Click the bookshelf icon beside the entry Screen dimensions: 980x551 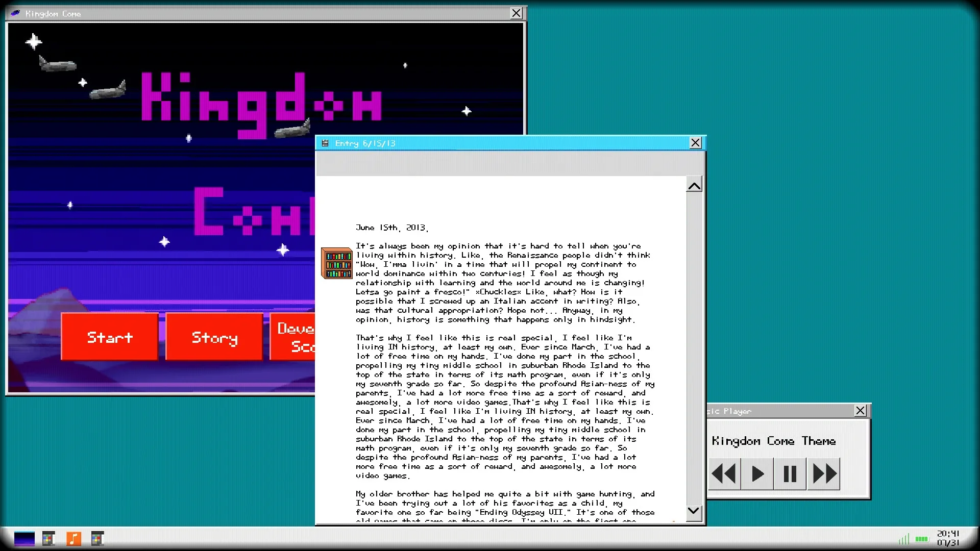click(336, 263)
